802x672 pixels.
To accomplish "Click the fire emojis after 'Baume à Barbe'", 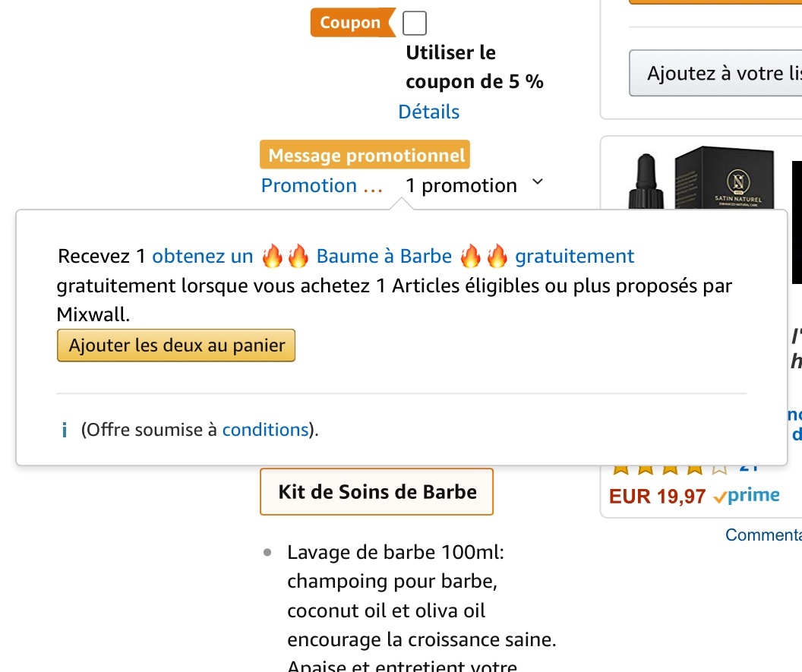I will pyautogui.click(x=484, y=257).
